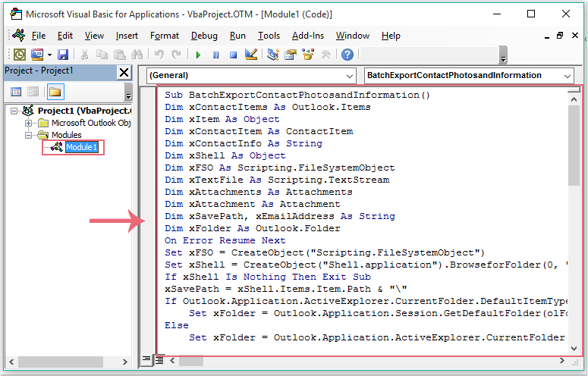Click the Procedure View button
This screenshot has height=376, width=588.
(146, 360)
